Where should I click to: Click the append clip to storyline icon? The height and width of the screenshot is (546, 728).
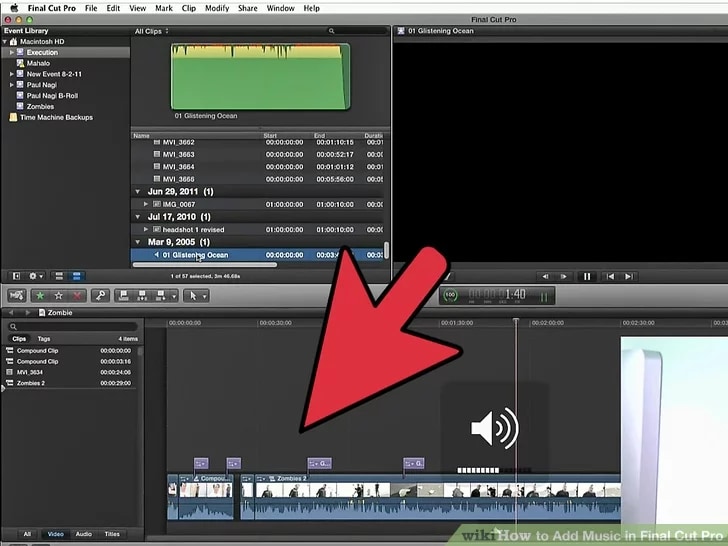tap(161, 295)
